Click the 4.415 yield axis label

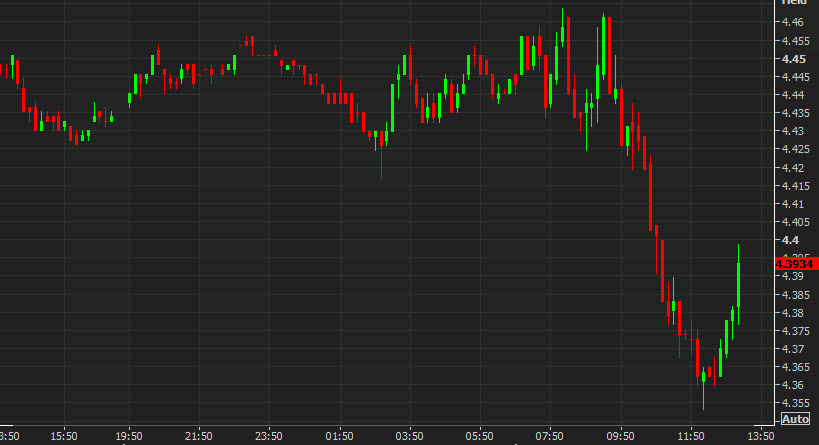(795, 186)
